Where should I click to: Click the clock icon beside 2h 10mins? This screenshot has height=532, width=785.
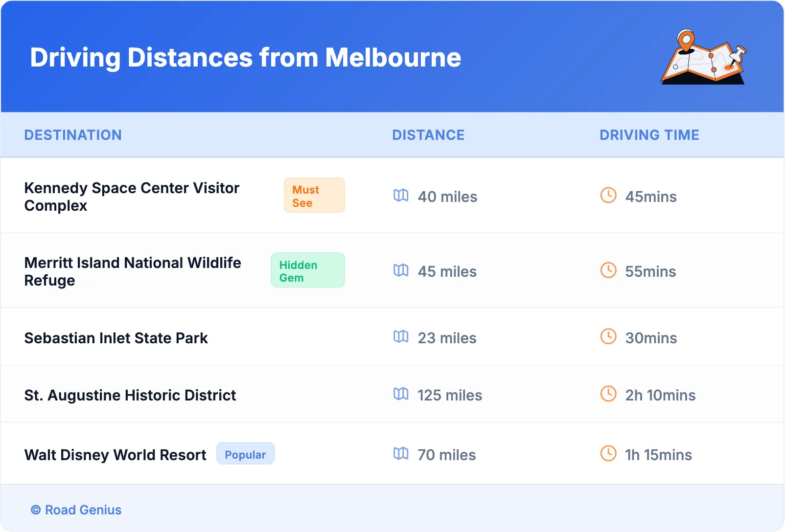tap(608, 394)
